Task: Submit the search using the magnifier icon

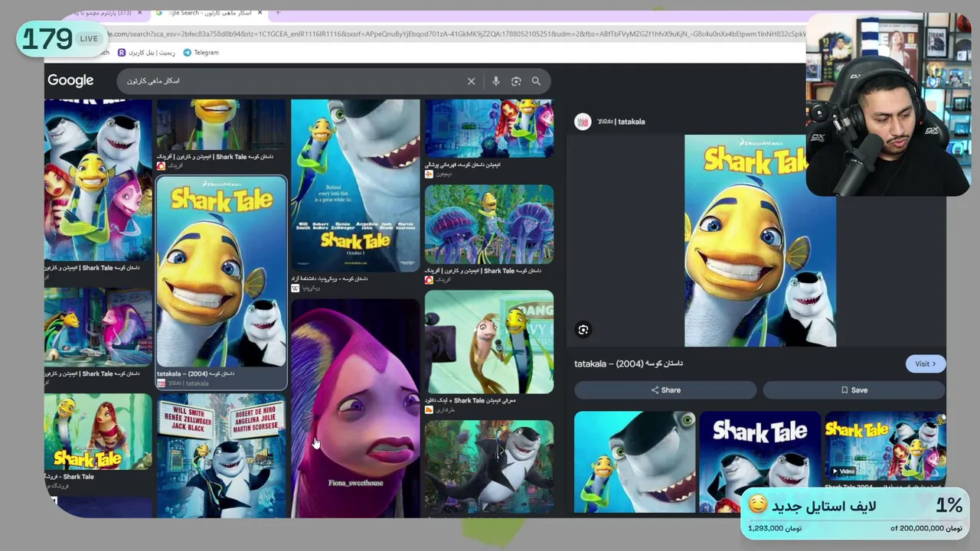Action: [x=536, y=81]
